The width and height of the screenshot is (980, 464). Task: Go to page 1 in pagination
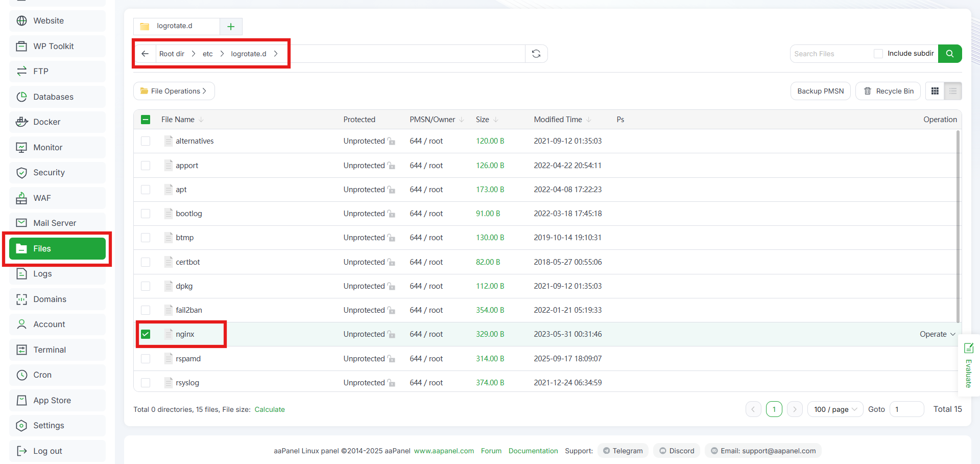tap(774, 409)
